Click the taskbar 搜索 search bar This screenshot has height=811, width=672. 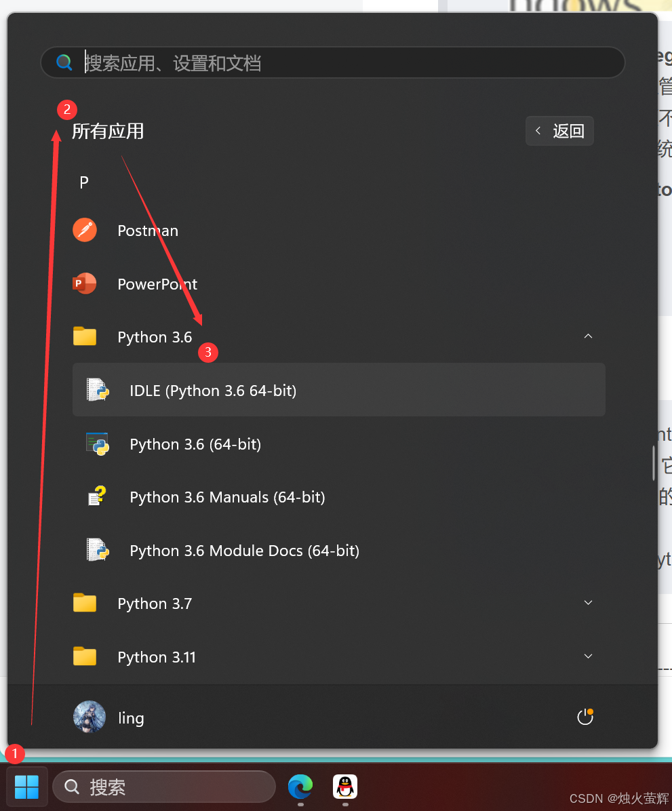pos(163,787)
